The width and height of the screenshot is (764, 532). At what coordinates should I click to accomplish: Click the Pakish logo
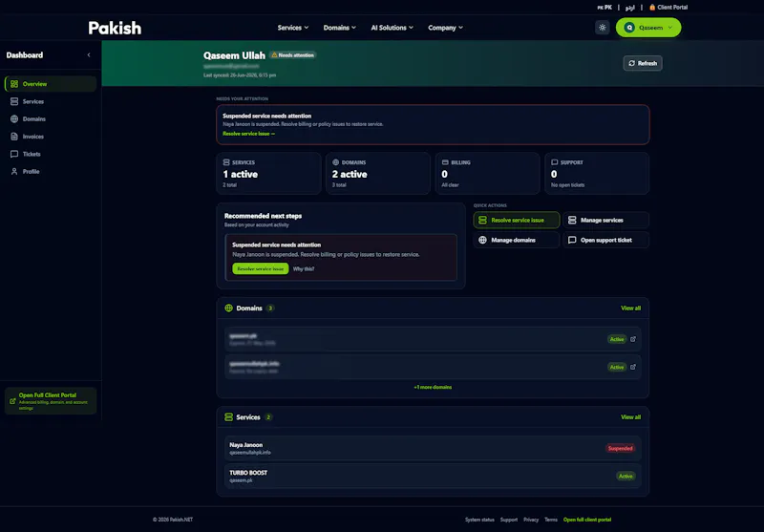(x=115, y=28)
